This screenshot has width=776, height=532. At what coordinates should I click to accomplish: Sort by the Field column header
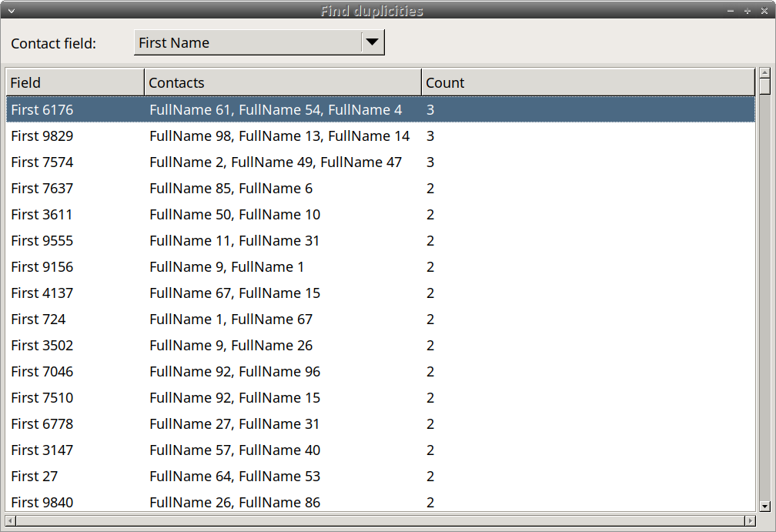(x=73, y=82)
